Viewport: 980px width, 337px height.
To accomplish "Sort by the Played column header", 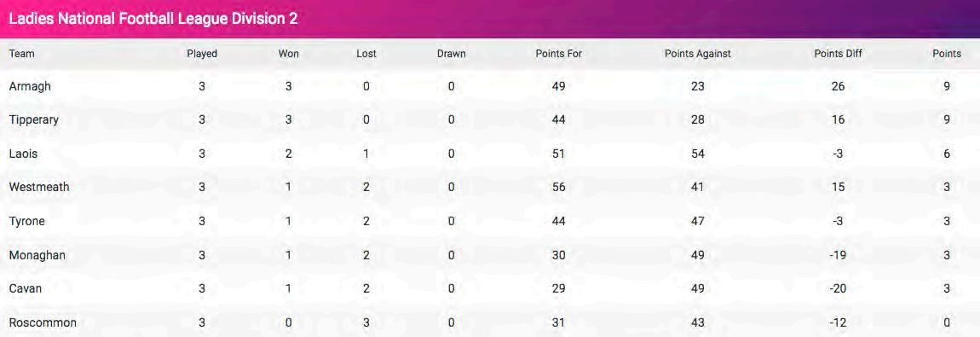I will [x=202, y=54].
